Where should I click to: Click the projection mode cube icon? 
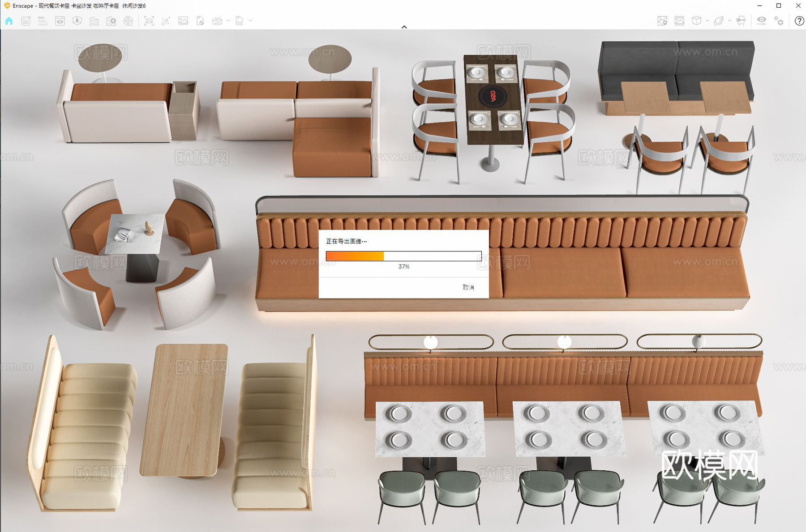tap(696, 21)
